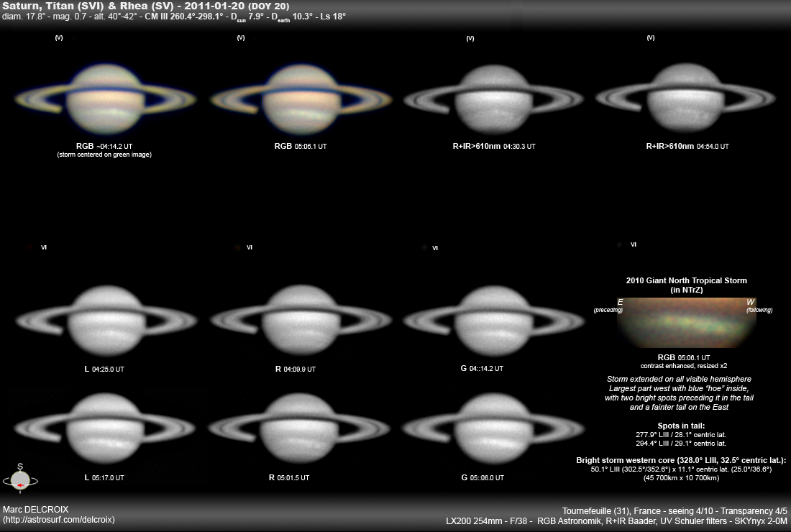Open the astrosurf.com/delcroix link
Image resolution: width=791 pixels, height=532 pixels.
(x=58, y=519)
